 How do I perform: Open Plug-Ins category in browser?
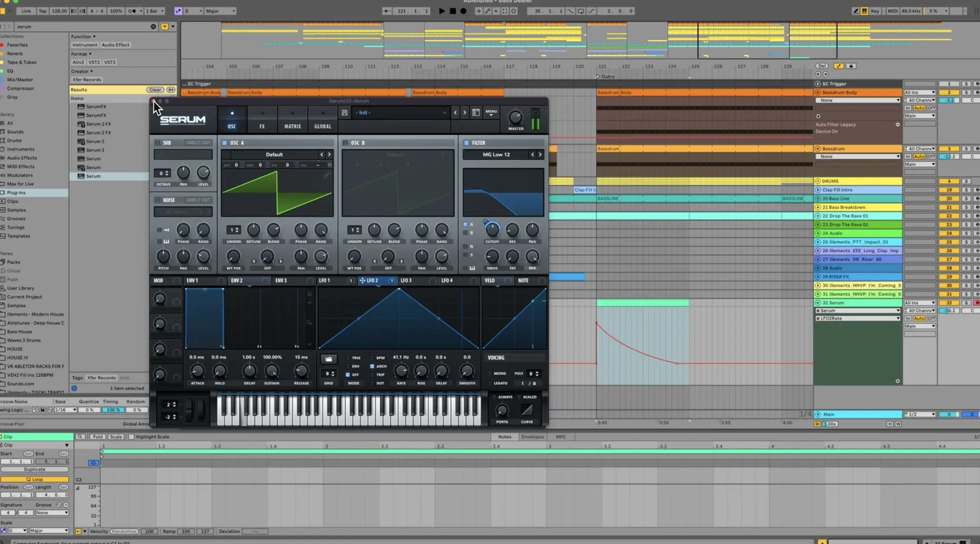click(16, 192)
